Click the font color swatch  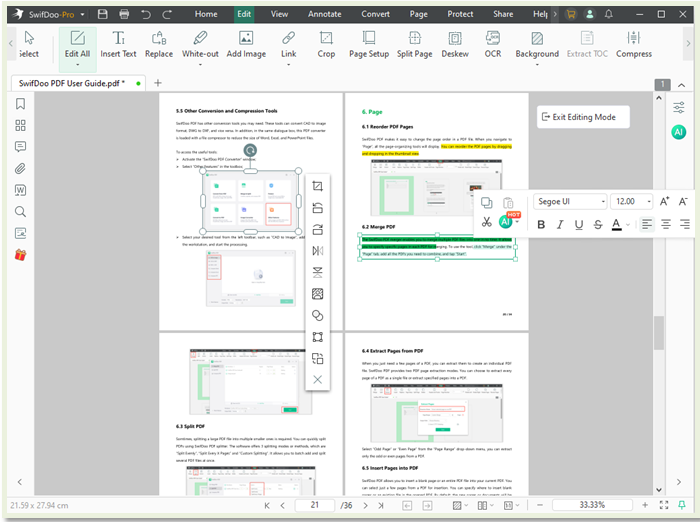(x=617, y=225)
